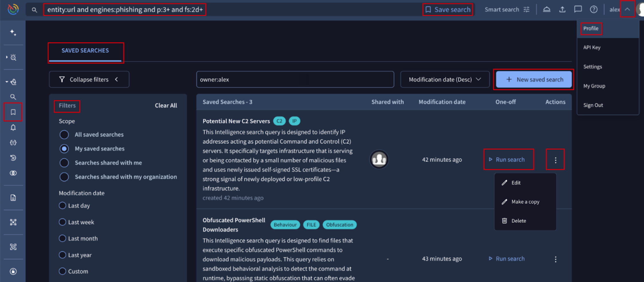Image resolution: width=644 pixels, height=282 pixels.
Task: Select the bug magnifier icon in the sidebar
Action: coord(13,57)
